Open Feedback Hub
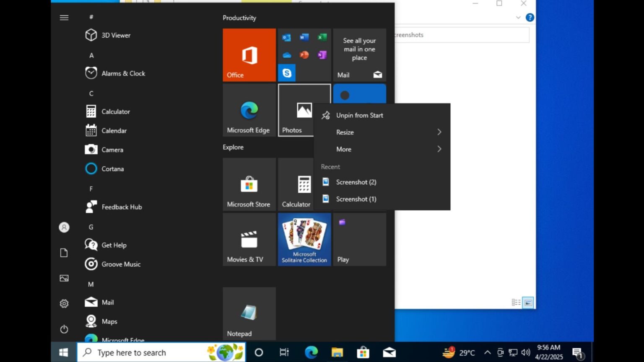Screen dimensions: 644x362 click(121, 207)
